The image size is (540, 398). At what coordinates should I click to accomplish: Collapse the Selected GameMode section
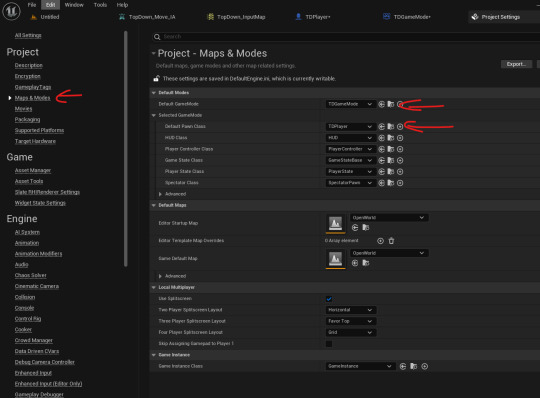point(154,115)
